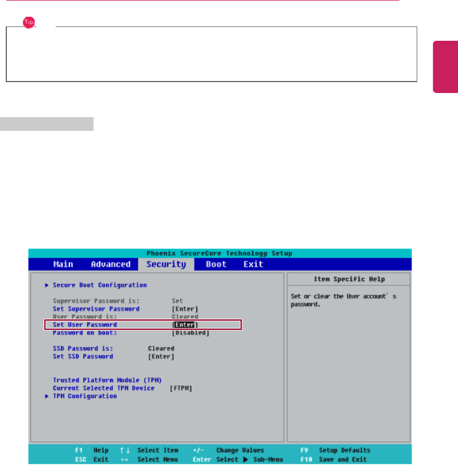This screenshot has width=458, height=476.
Task: Click the highlighted [Enter] value for Set User Password
Action: point(185,324)
